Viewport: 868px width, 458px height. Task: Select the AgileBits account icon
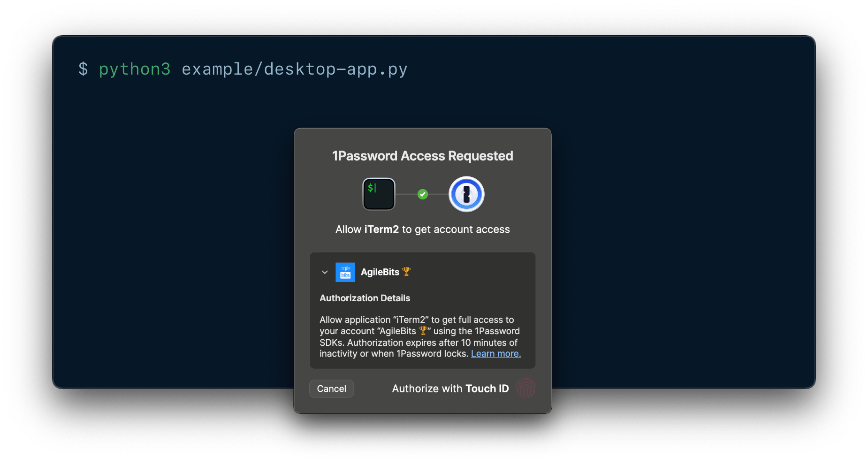[345, 272]
